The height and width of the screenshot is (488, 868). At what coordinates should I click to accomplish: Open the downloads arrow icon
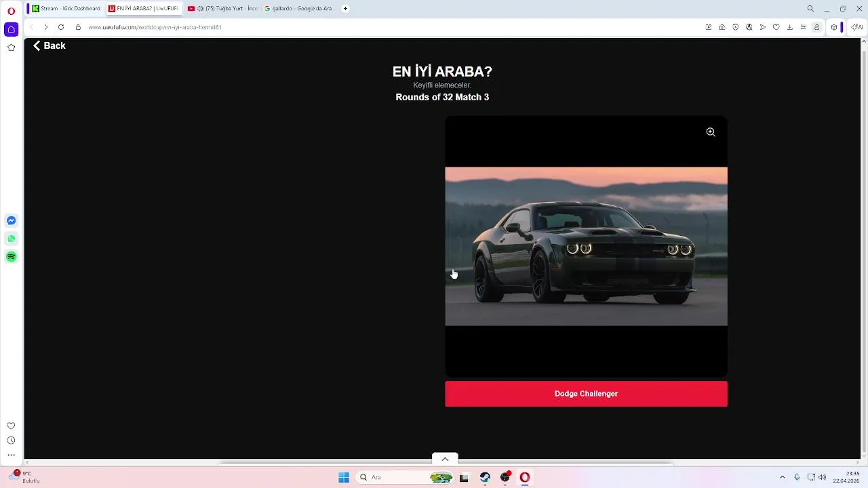(x=790, y=27)
